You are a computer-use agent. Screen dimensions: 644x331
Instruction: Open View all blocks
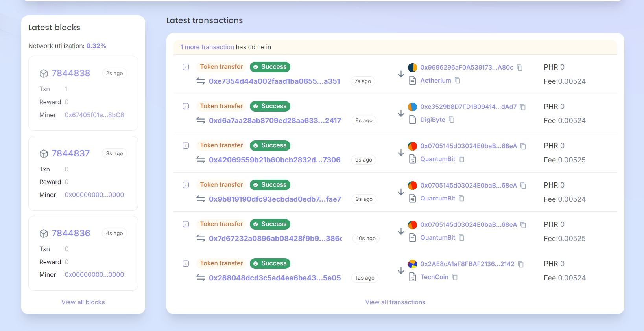83,302
